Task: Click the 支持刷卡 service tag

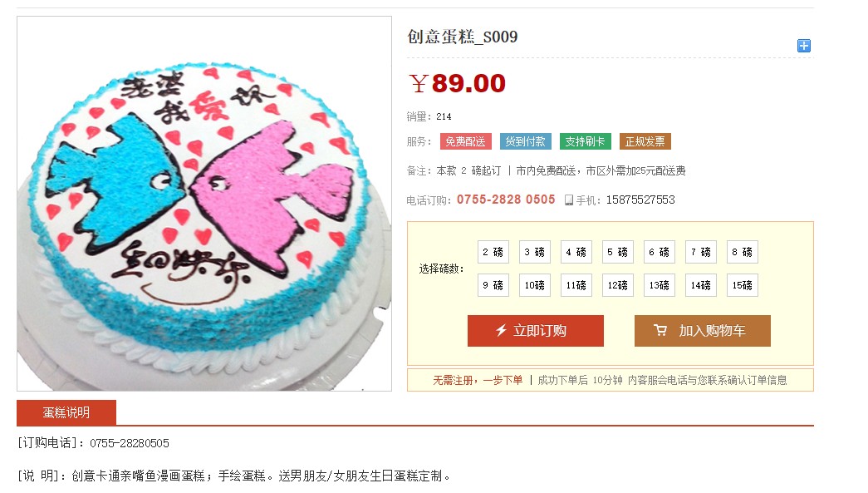Action: 585,142
